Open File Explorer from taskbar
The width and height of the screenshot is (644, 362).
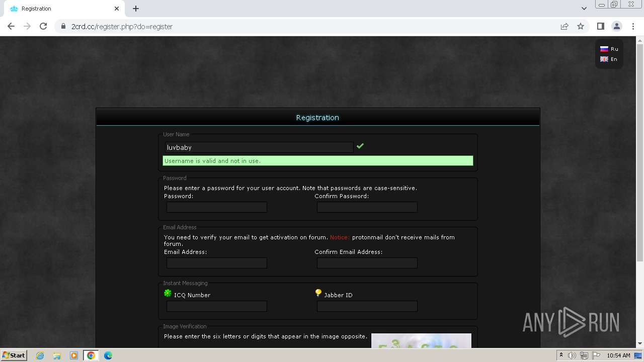click(57, 355)
